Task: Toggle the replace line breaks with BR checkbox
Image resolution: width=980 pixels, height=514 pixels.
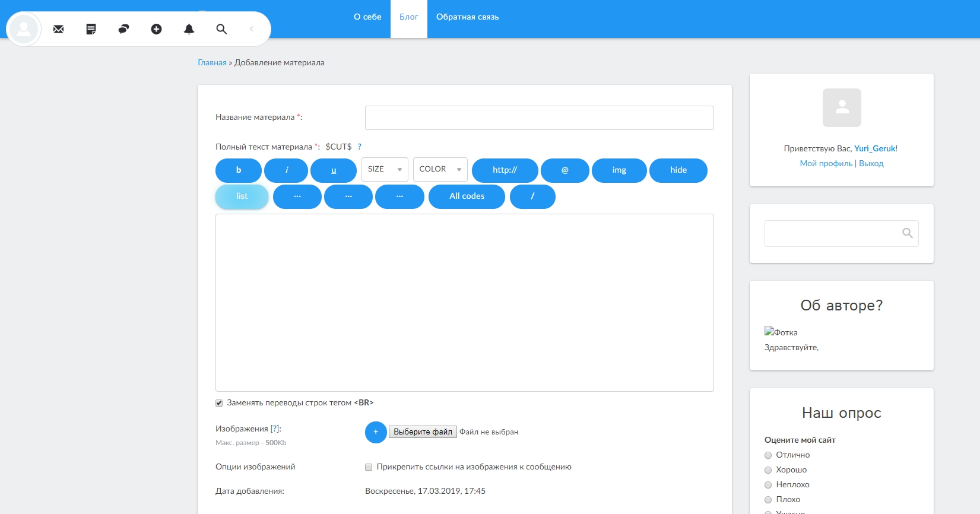Action: [x=219, y=403]
